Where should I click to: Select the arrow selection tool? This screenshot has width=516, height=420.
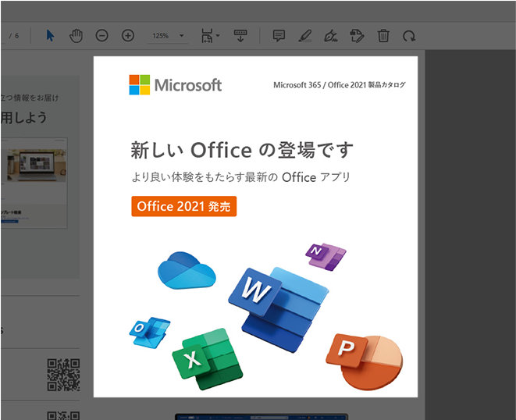click(x=50, y=36)
